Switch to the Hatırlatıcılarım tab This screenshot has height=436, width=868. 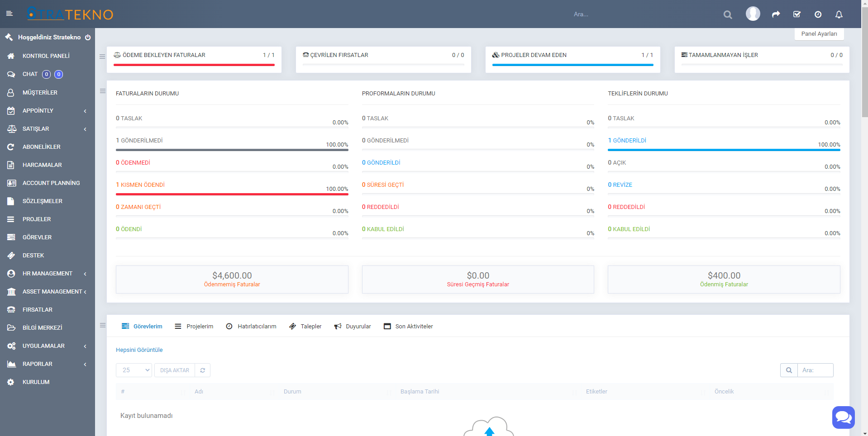pos(251,327)
